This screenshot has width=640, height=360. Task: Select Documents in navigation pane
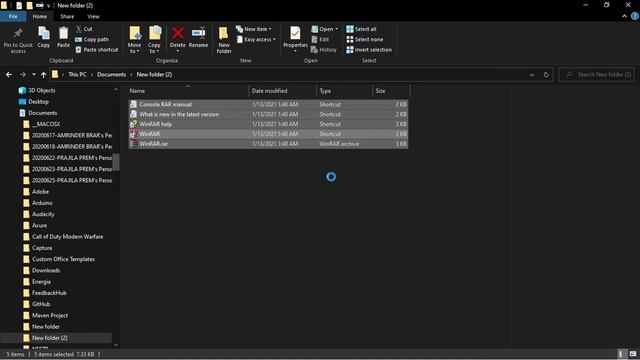click(42, 113)
